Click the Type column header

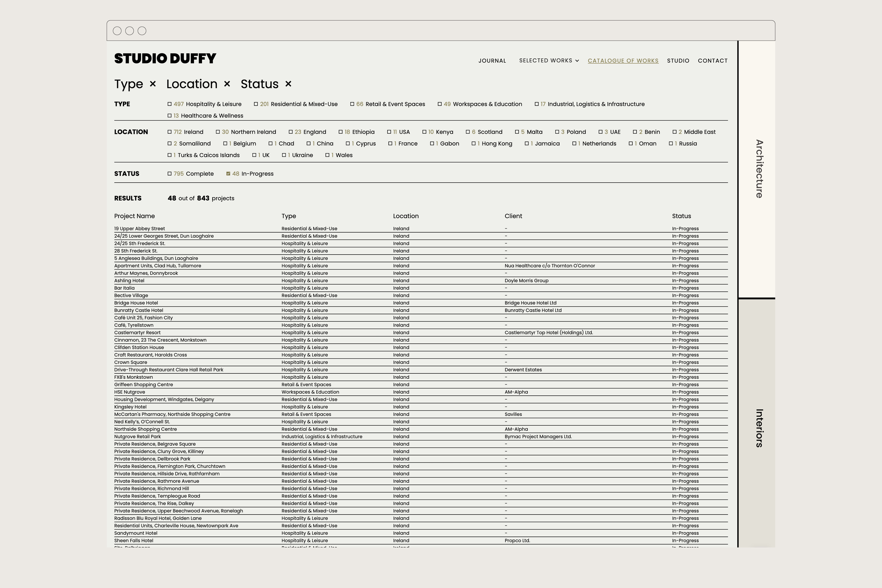coord(289,216)
